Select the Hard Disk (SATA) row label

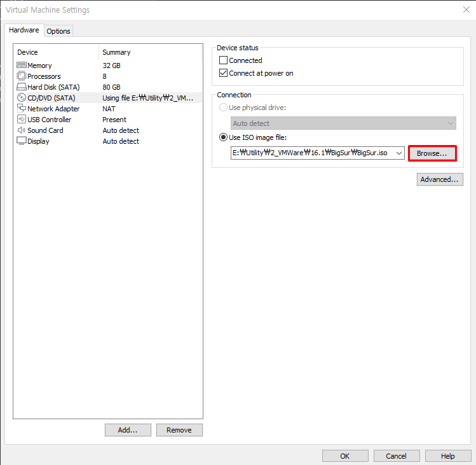pyautogui.click(x=53, y=87)
